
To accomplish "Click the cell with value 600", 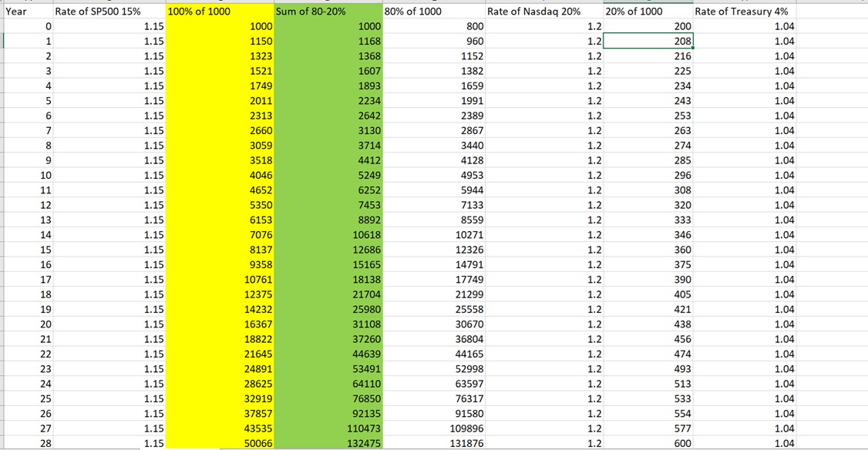I will [x=648, y=442].
